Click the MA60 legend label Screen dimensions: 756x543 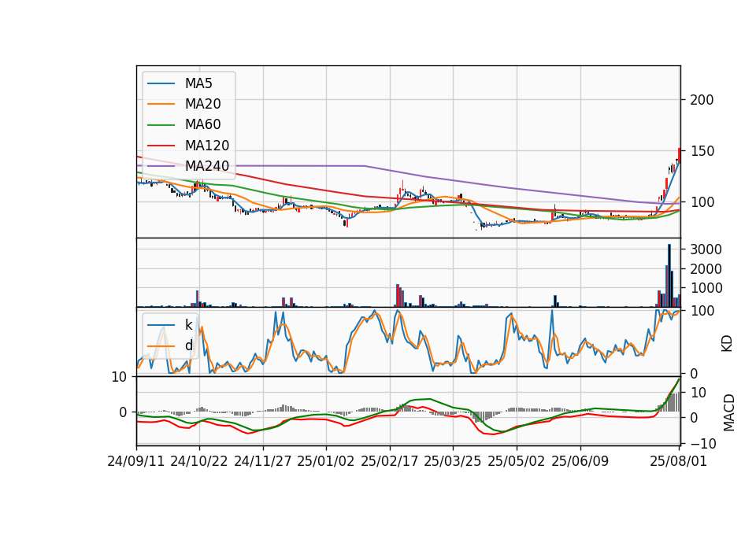point(202,125)
